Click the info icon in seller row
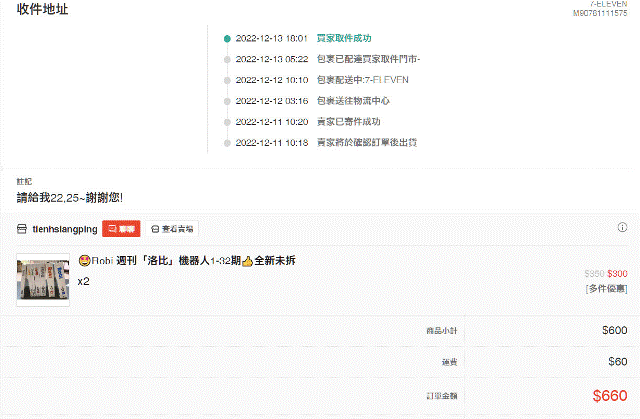This screenshot has height=419, width=640. (x=622, y=228)
